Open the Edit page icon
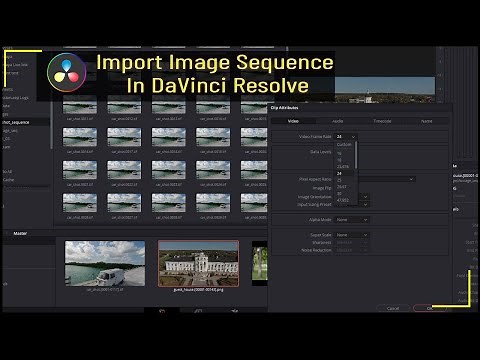Image resolution: width=480 pixels, height=360 pixels. 235,311
